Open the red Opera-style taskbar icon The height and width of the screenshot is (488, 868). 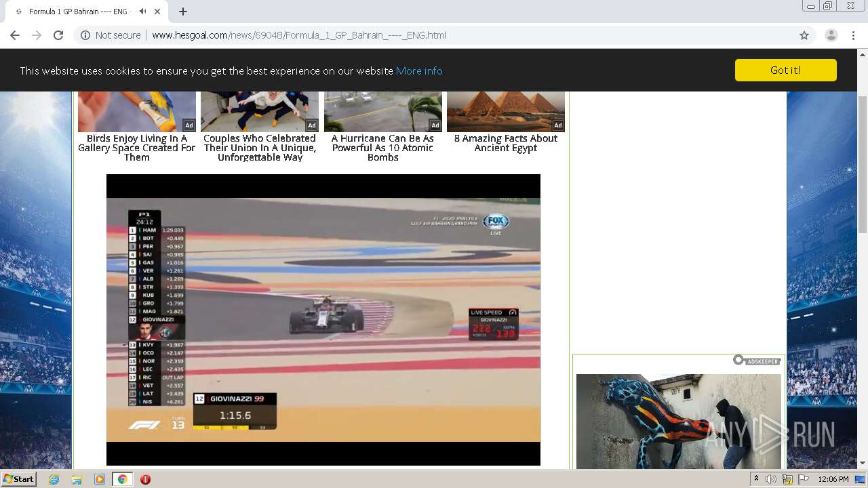pyautogui.click(x=145, y=479)
